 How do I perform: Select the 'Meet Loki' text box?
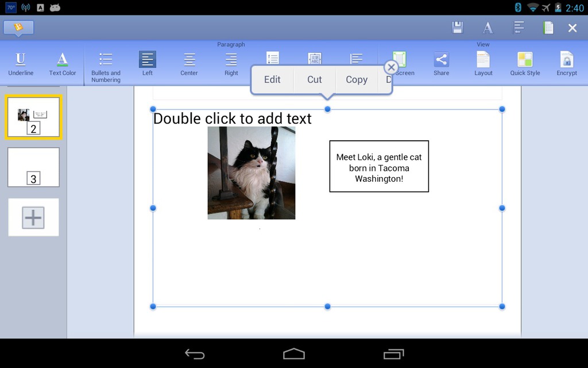tap(379, 166)
